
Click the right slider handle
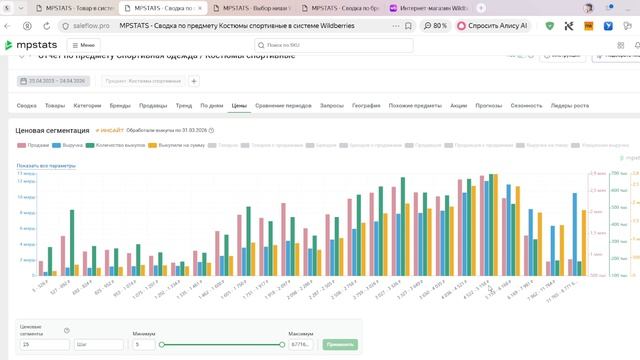282,344
